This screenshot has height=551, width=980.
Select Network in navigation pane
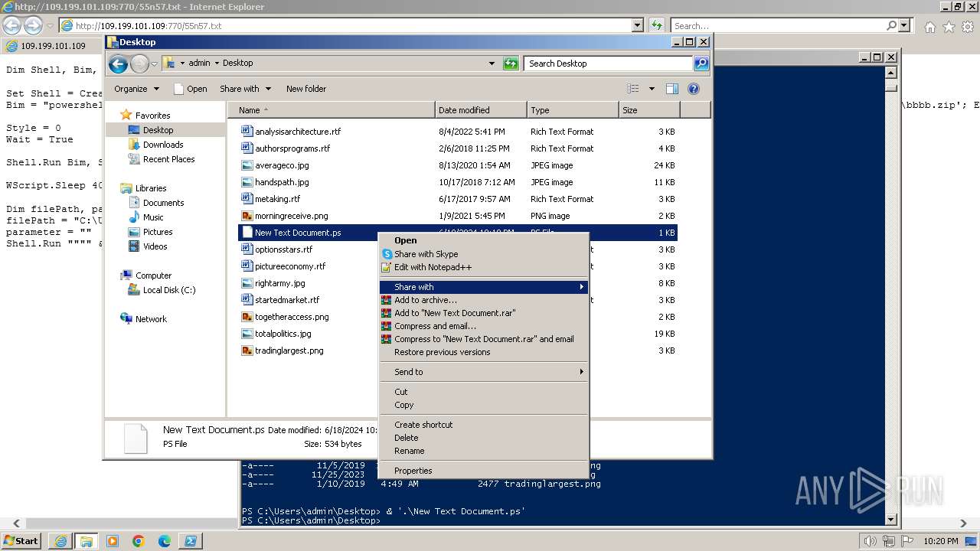(151, 319)
